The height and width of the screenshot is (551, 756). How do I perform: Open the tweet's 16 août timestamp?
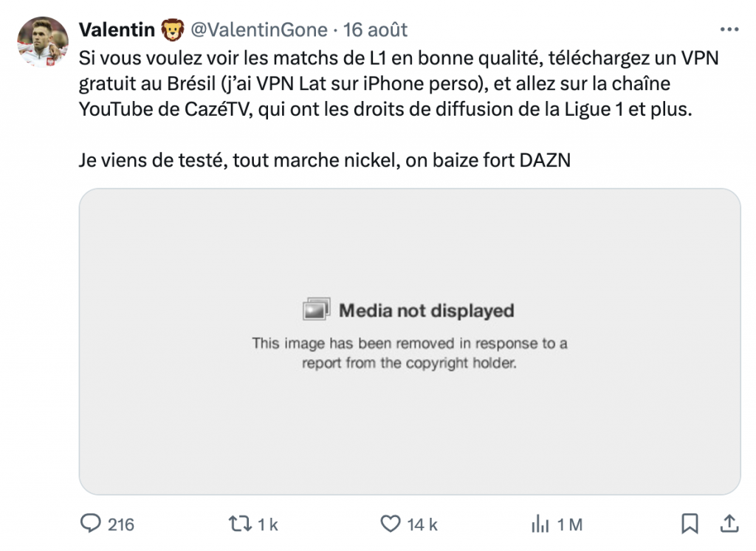click(x=376, y=30)
